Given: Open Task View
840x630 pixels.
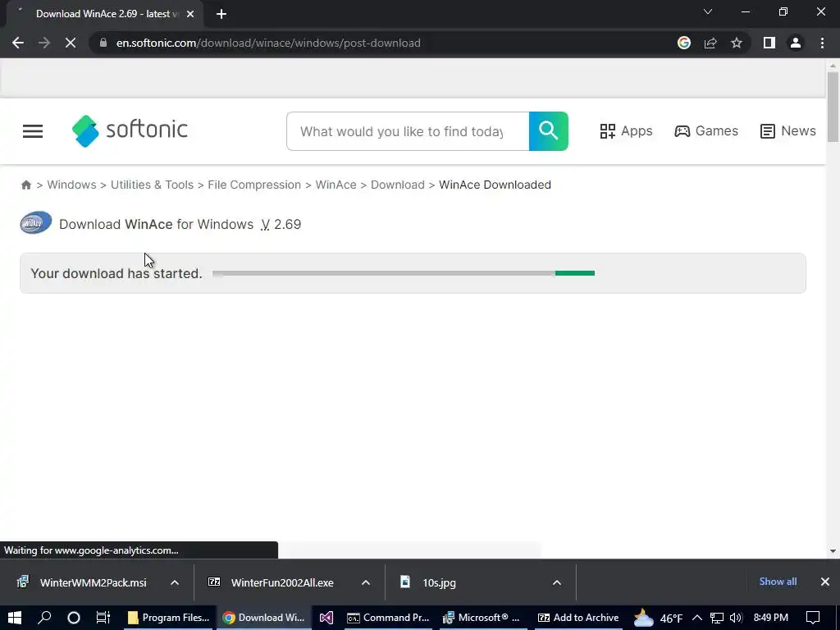Looking at the screenshot, I should tap(103, 618).
